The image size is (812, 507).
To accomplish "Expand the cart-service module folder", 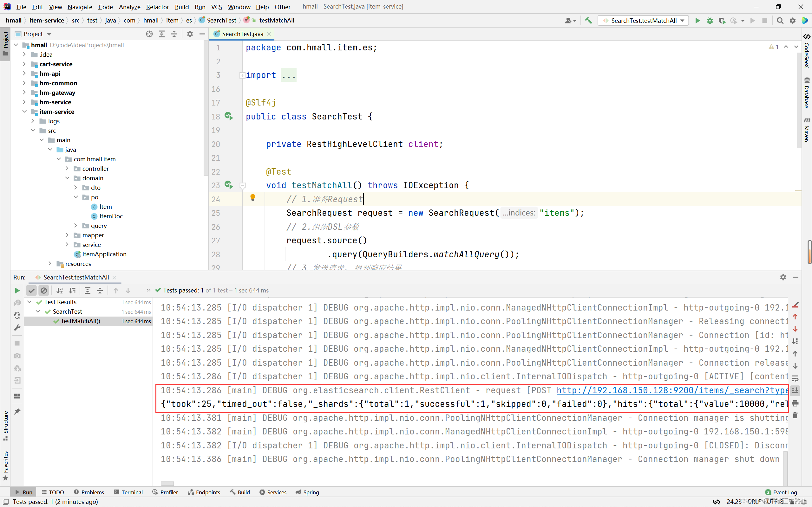I will 24,64.
